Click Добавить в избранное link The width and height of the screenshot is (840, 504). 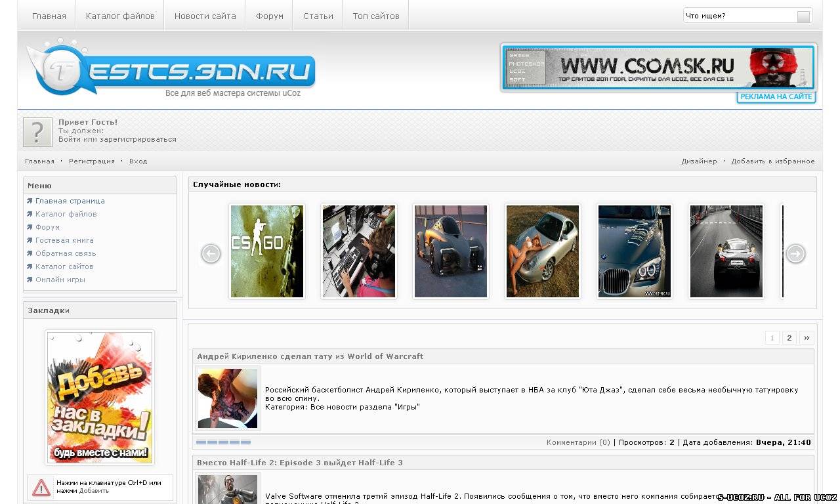coord(773,161)
